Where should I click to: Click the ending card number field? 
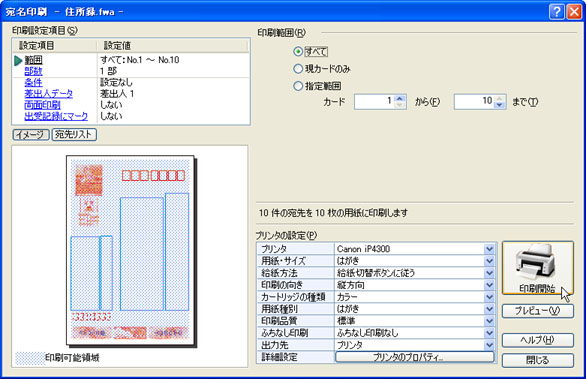click(x=475, y=102)
